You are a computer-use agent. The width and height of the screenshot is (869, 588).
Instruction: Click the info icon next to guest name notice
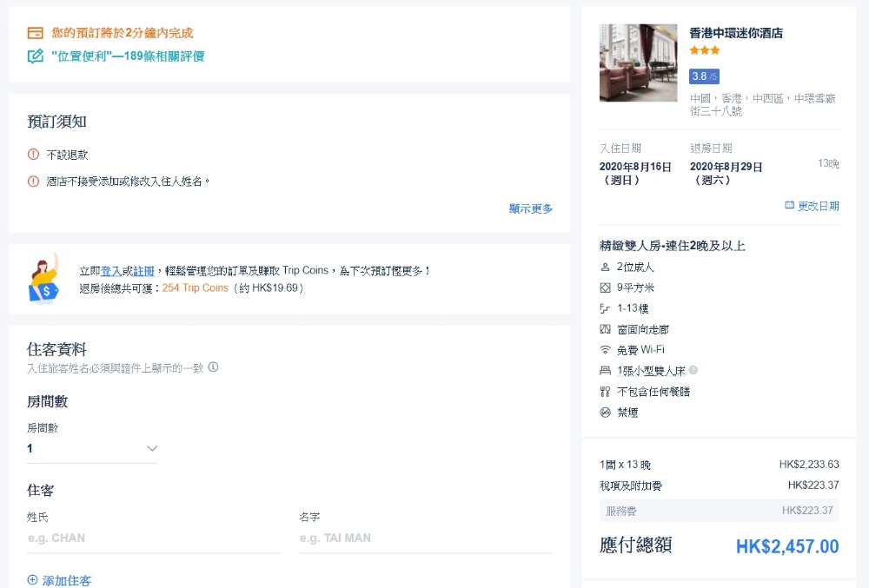(213, 367)
